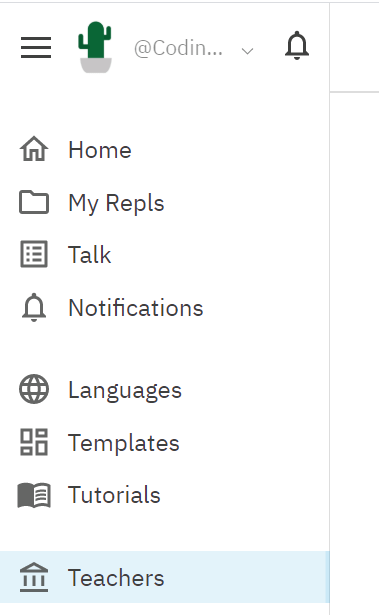The width and height of the screenshot is (379, 615).
Task: Select the Notifications text label
Action: [136, 308]
